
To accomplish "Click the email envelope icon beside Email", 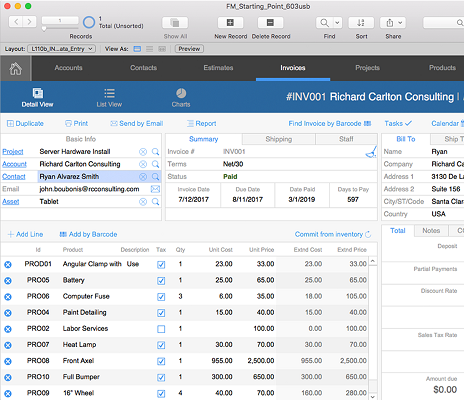I will click(155, 189).
